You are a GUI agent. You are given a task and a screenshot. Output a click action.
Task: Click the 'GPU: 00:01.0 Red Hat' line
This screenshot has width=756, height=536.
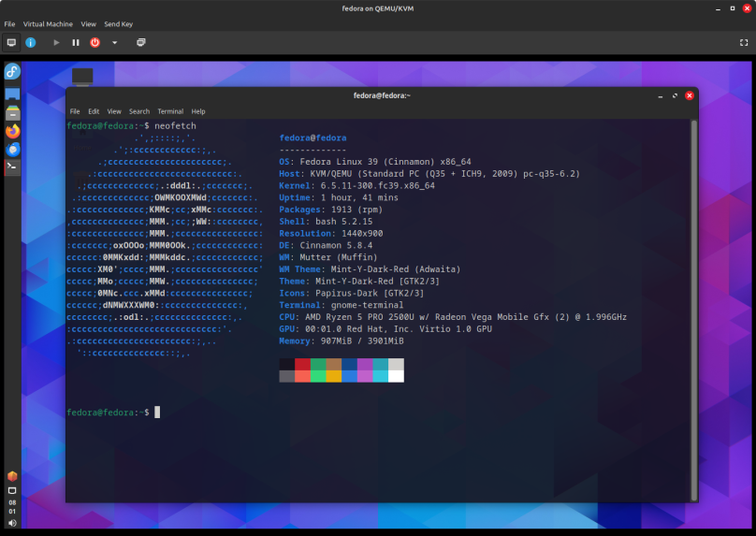[x=385, y=329]
